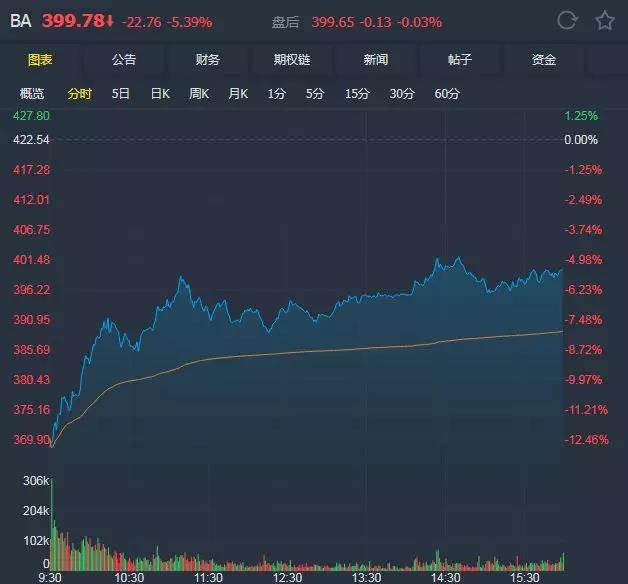Click the BA ticker symbol
Image resolution: width=628 pixels, height=584 pixels.
coord(20,20)
